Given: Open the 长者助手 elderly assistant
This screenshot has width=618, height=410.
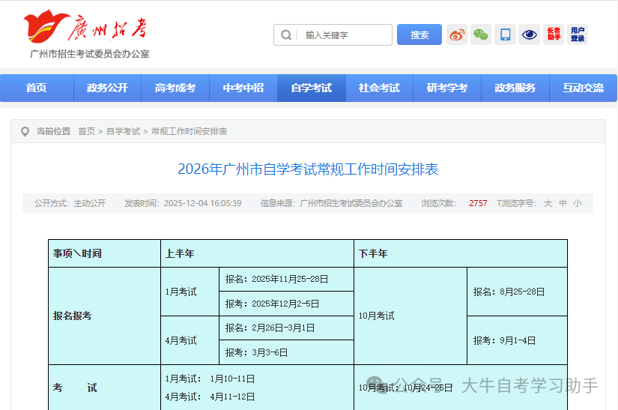Looking at the screenshot, I should coord(554,35).
